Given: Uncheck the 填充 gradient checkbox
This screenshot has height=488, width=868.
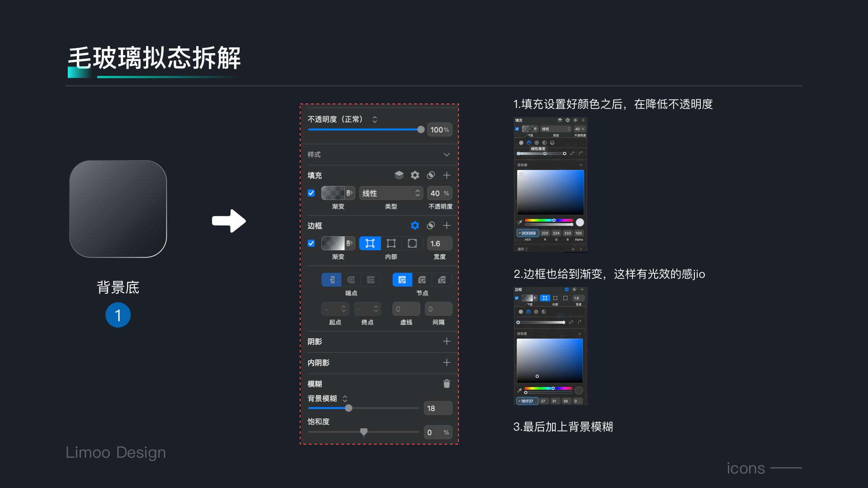Looking at the screenshot, I should point(311,193).
